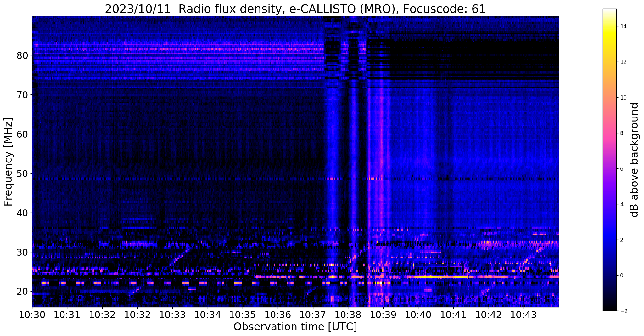Click the colorbar tick labeled 10

(x=623, y=98)
